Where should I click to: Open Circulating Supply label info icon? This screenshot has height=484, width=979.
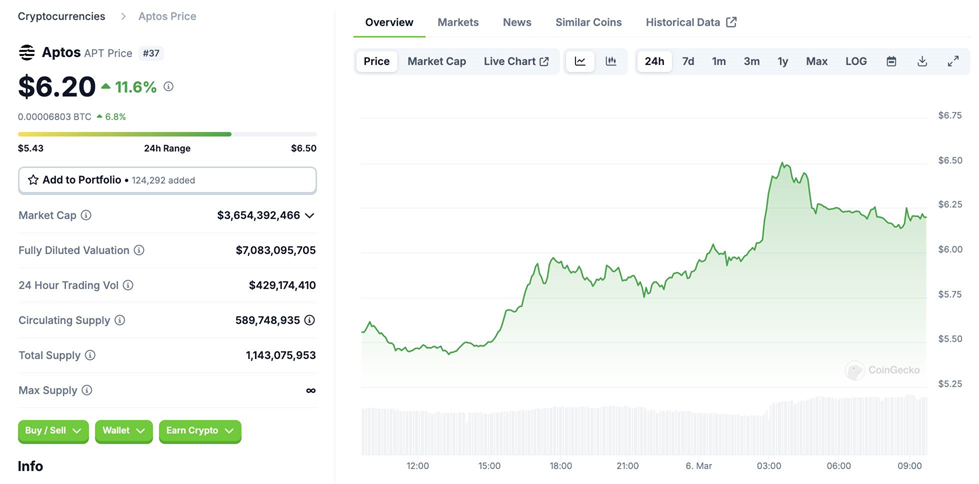(x=120, y=320)
